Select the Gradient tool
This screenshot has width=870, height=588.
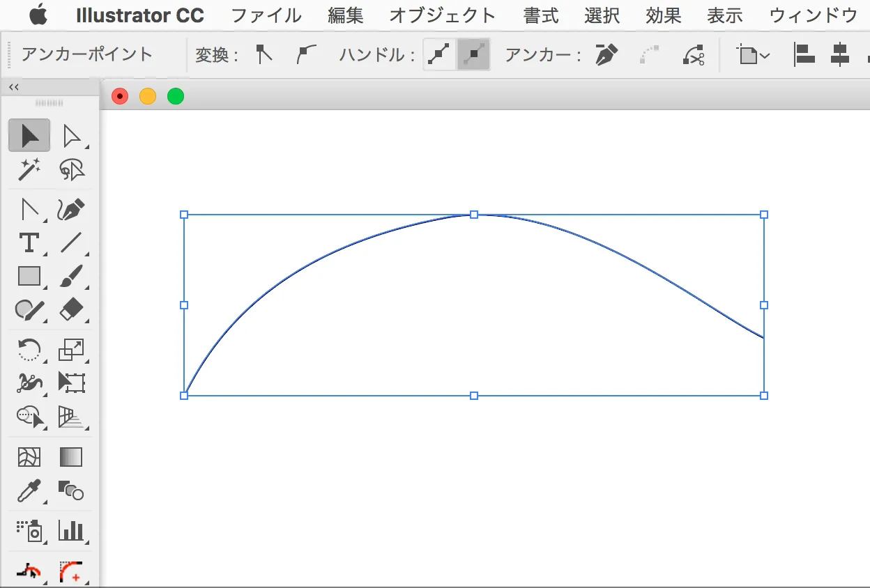pyautogui.click(x=72, y=457)
